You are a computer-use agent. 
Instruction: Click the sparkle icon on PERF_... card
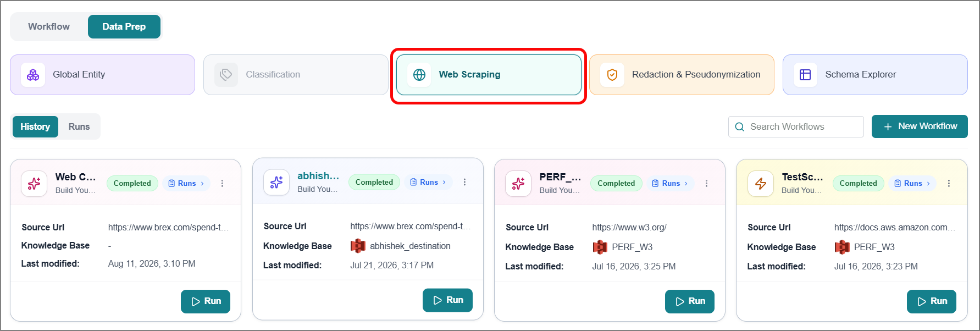click(518, 183)
